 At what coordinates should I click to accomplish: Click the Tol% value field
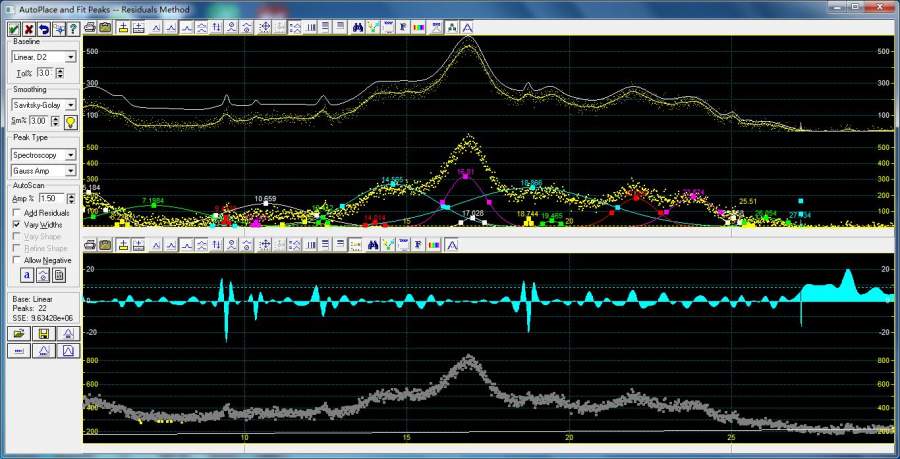coord(46,73)
